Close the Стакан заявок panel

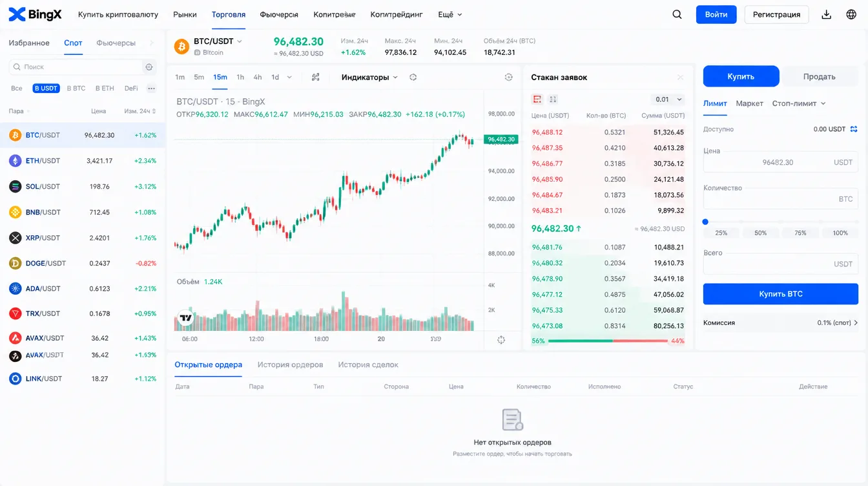click(680, 78)
